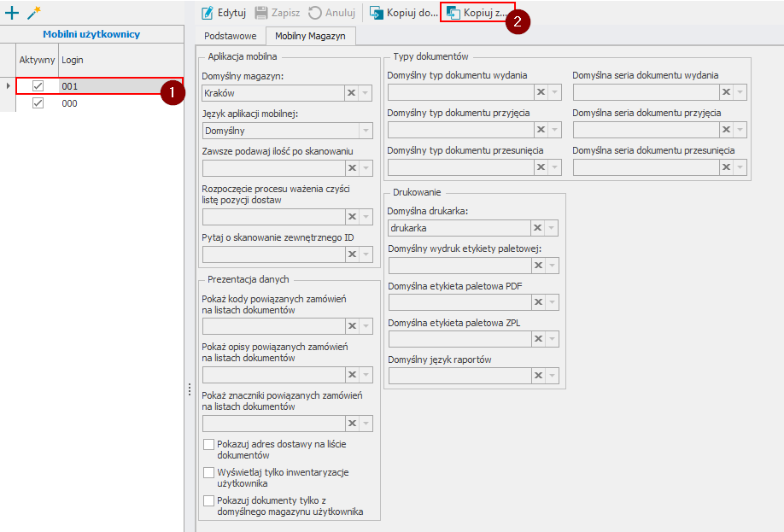The image size is (784, 532).
Task: Click the blue plus add user icon
Action: [x=12, y=13]
